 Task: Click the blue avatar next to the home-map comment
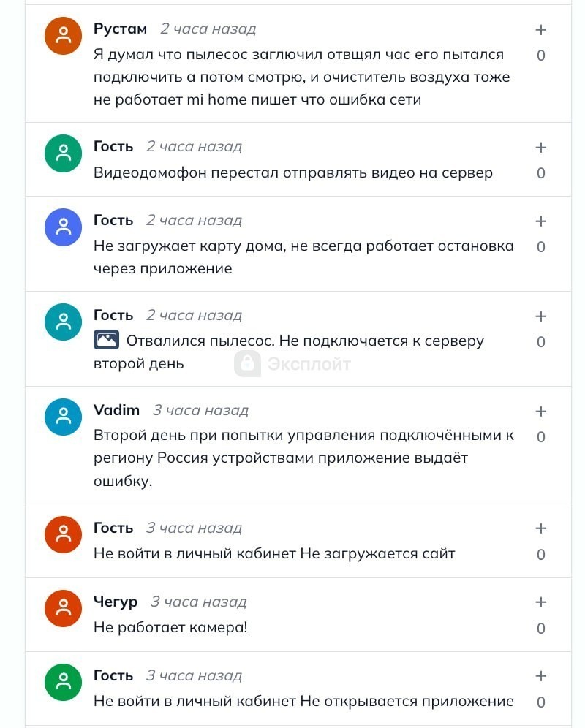pos(63,227)
